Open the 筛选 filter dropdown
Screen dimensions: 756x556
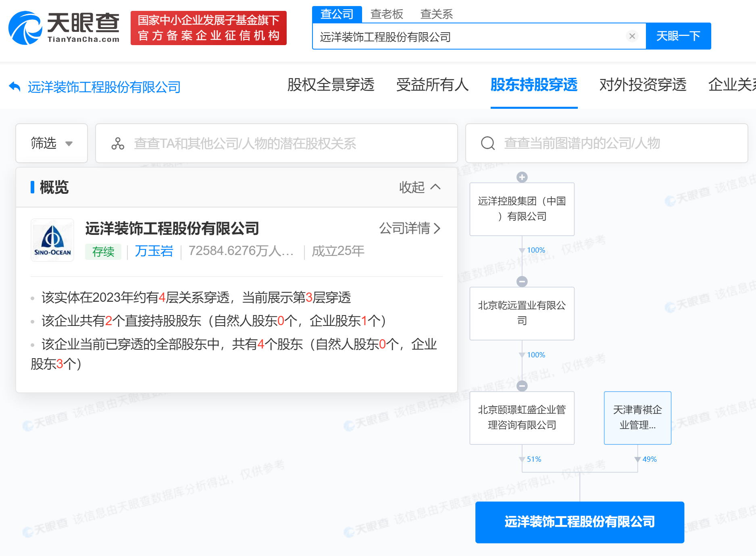(51, 143)
